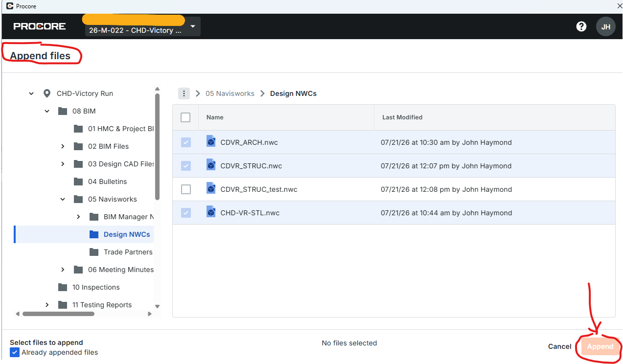The image size is (623, 364).
Task: Select Design NWCs in folder tree
Action: tap(127, 234)
